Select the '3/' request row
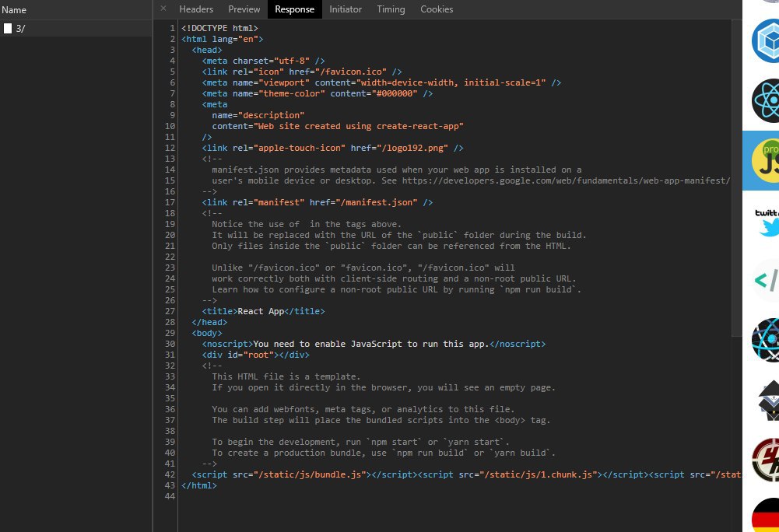Screen dimensions: 779x532 point(76,28)
